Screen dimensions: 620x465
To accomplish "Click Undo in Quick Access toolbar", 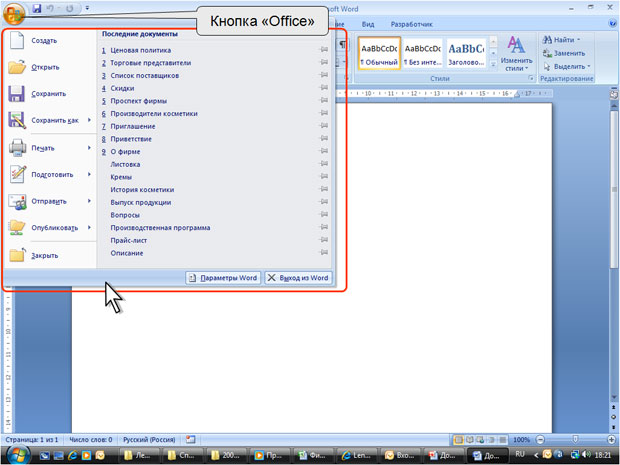I will coord(51,8).
